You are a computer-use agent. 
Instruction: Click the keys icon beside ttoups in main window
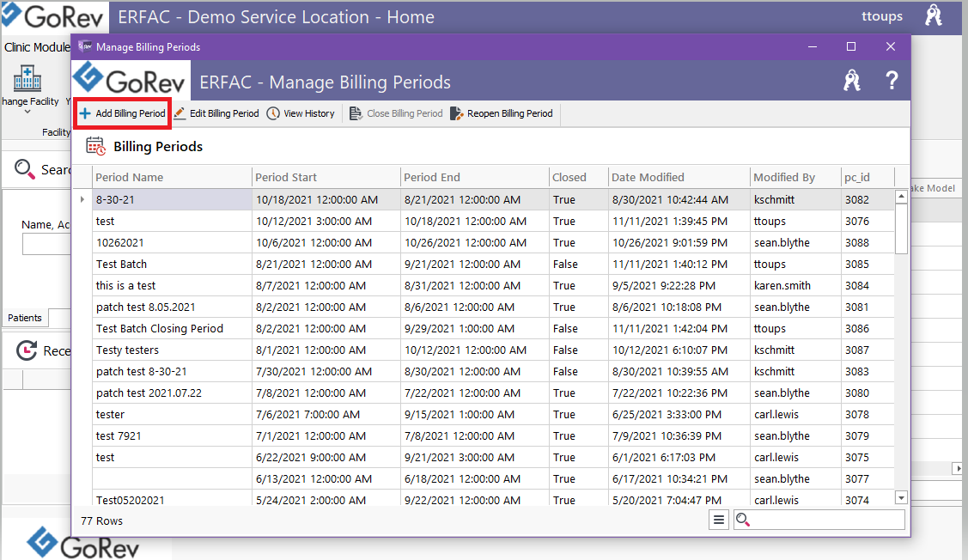pos(934,15)
